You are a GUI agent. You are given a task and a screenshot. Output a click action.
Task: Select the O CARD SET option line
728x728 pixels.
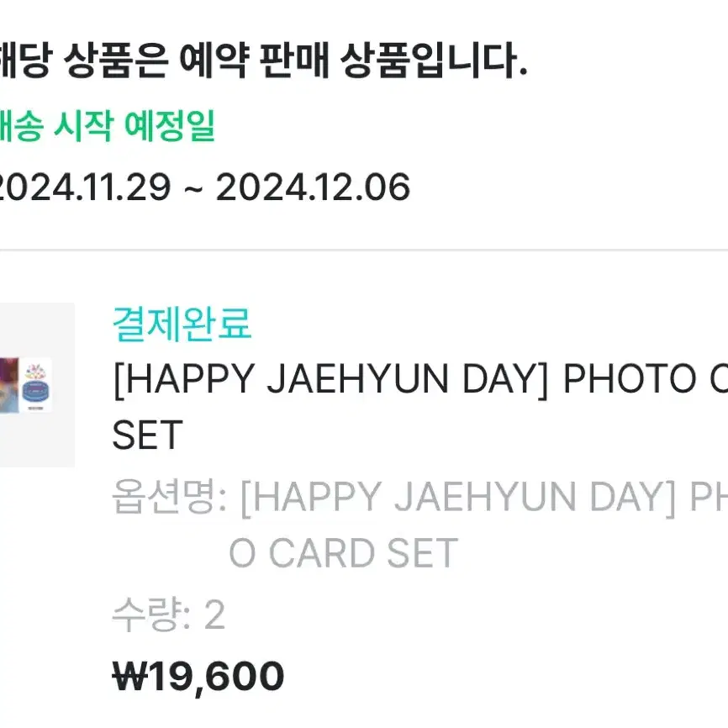(344, 553)
